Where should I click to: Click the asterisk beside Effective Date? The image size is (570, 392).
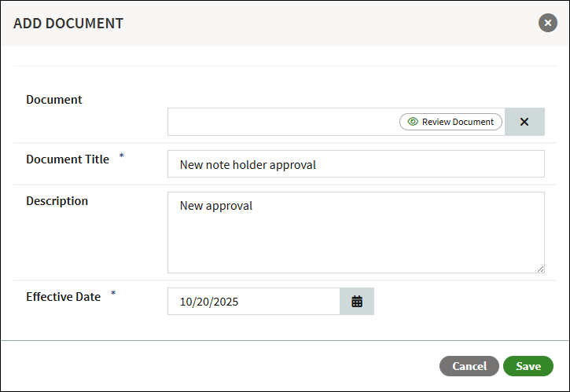pyautogui.click(x=113, y=295)
